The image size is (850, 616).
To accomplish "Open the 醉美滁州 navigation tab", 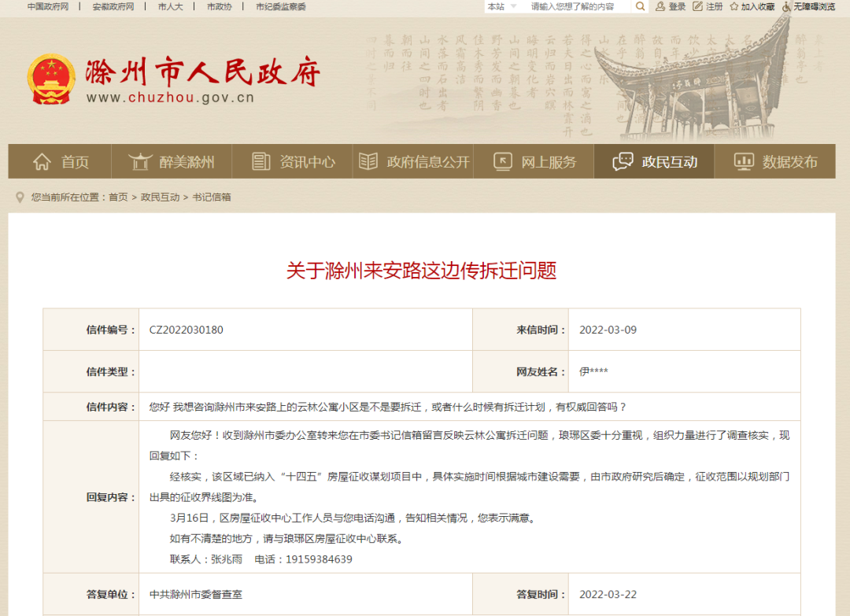I will point(172,161).
